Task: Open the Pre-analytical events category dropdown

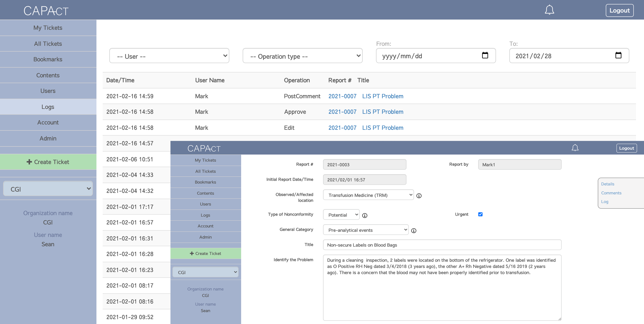Action: (x=366, y=230)
